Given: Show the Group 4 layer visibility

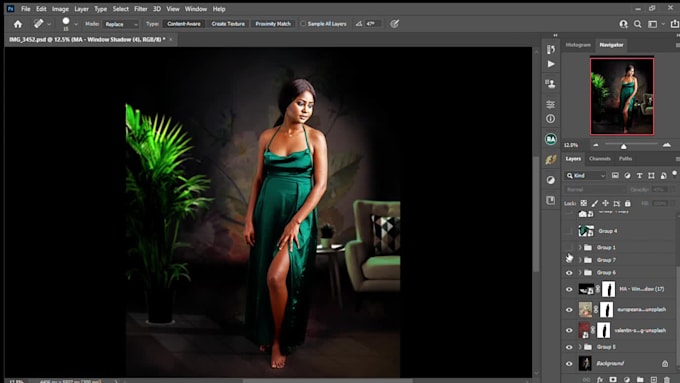Looking at the screenshot, I should click(x=569, y=231).
